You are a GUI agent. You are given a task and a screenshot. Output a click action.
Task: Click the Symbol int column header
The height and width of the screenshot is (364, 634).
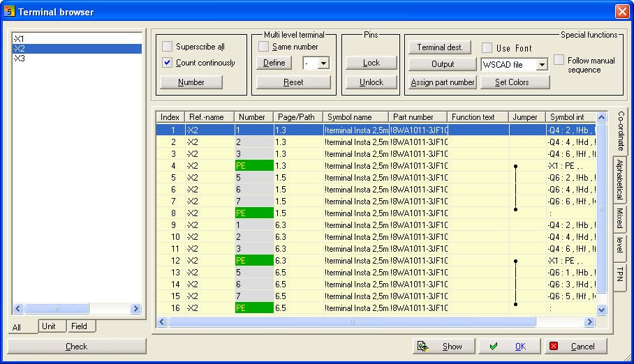click(x=570, y=116)
